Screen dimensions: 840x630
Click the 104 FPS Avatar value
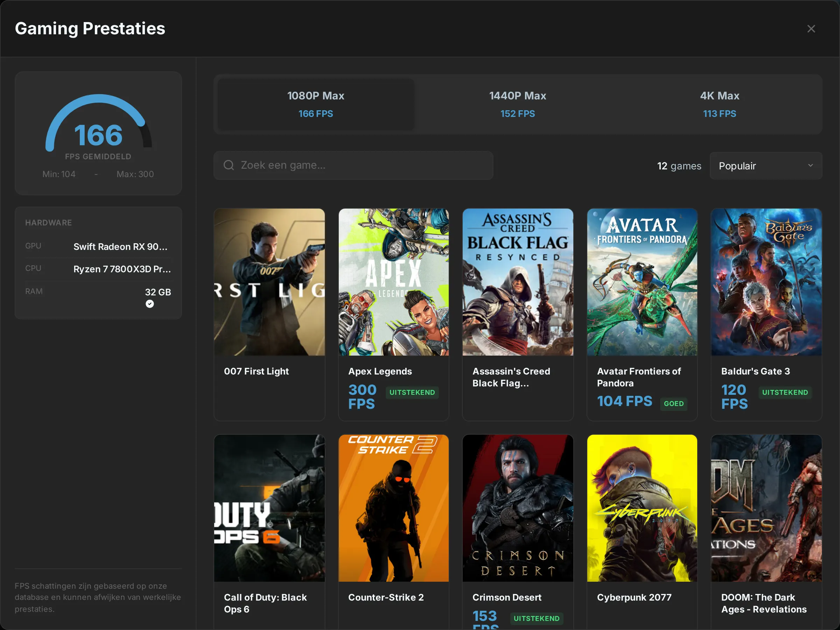624,401
